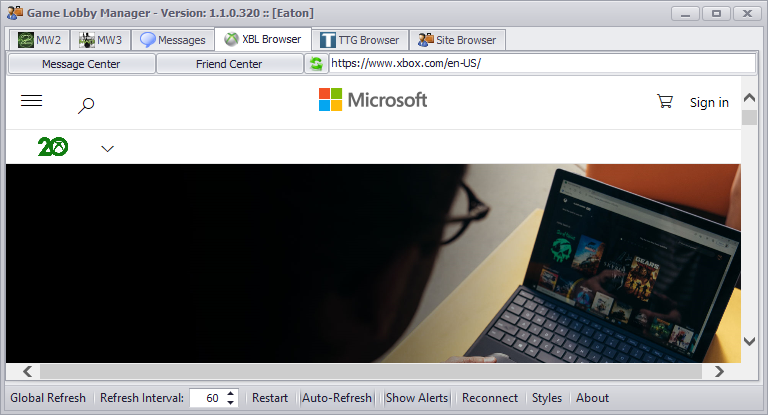Click the horizontal scrollbar thumb
768x415 pixels.
(371, 371)
